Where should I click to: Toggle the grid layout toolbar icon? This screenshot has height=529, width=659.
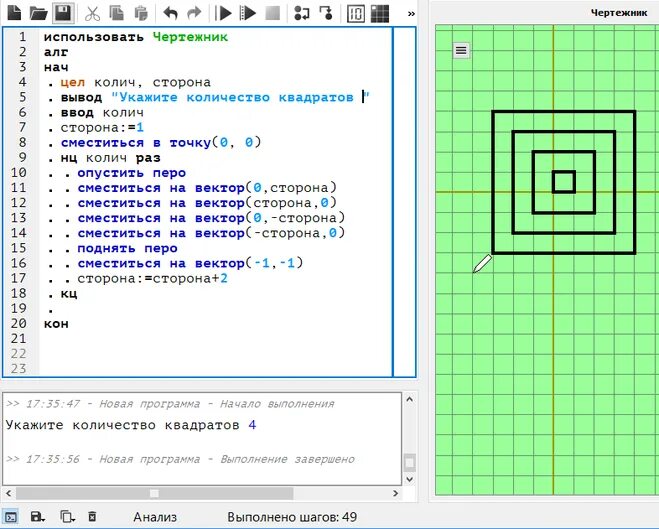click(380, 13)
